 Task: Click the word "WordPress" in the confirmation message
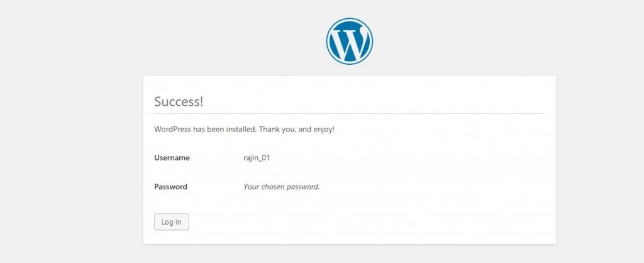(173, 130)
